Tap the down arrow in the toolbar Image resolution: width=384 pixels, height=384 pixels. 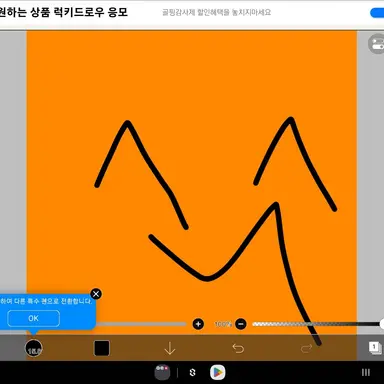pos(170,348)
